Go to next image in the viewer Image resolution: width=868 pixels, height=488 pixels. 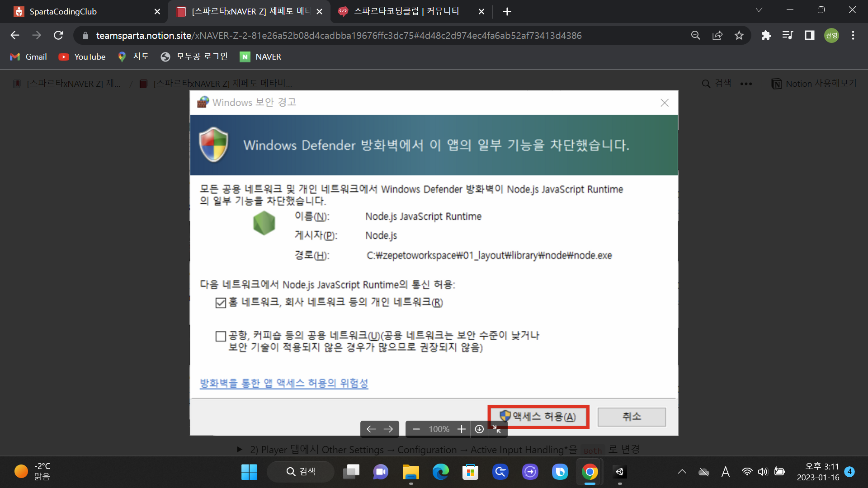pyautogui.click(x=388, y=429)
